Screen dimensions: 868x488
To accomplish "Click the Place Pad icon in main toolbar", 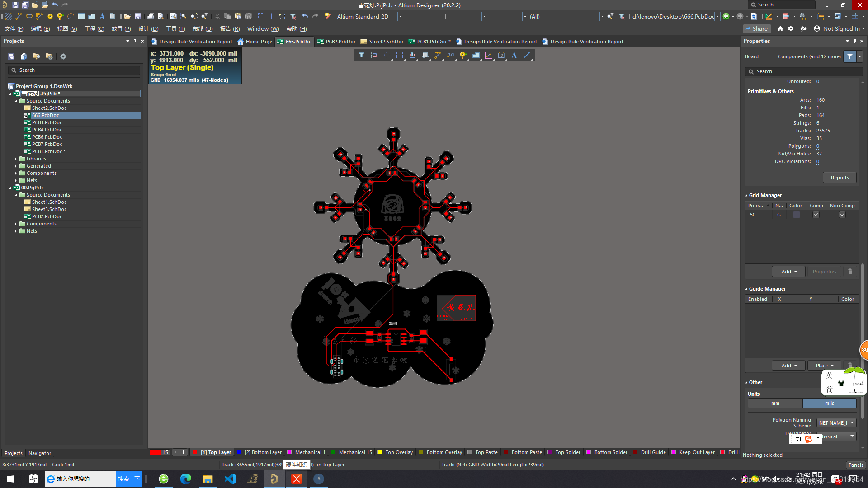I will click(x=50, y=16).
